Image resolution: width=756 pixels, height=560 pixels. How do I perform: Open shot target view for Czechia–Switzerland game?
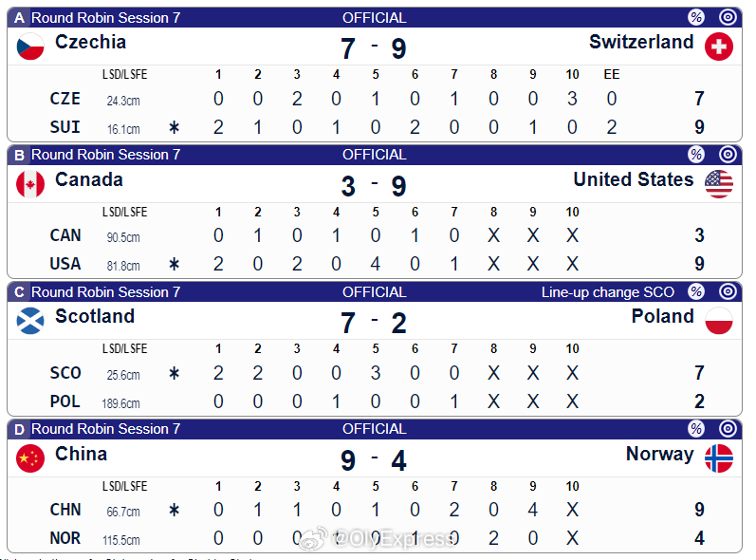(728, 17)
